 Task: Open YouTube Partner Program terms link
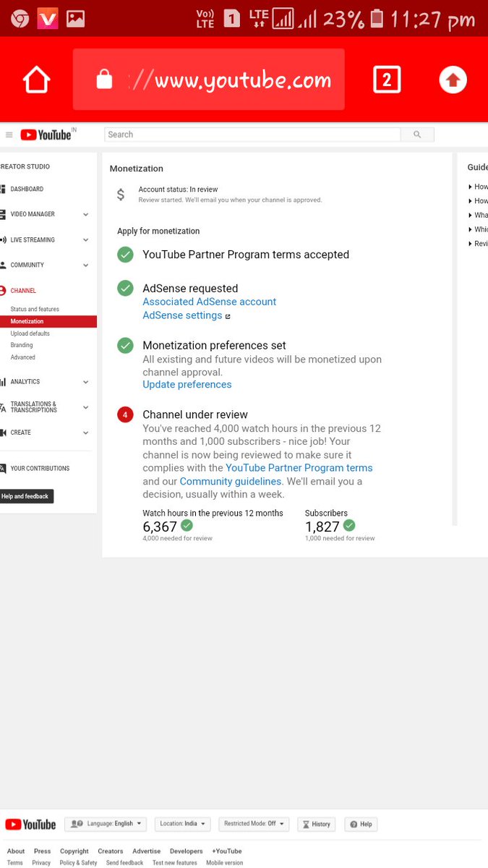(x=299, y=468)
